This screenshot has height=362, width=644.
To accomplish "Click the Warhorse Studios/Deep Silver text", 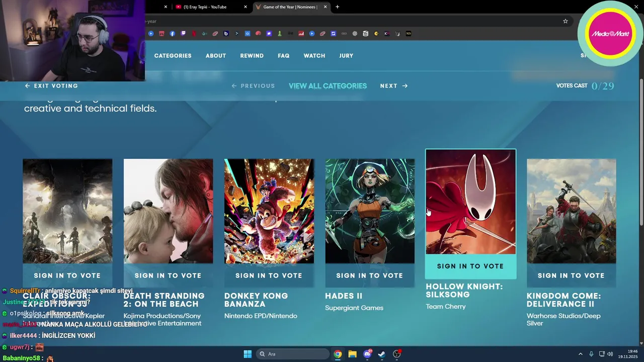I will [x=563, y=319].
